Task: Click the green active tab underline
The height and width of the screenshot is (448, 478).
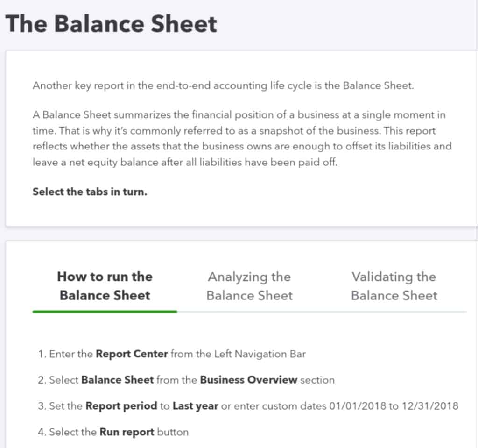Action: click(105, 312)
